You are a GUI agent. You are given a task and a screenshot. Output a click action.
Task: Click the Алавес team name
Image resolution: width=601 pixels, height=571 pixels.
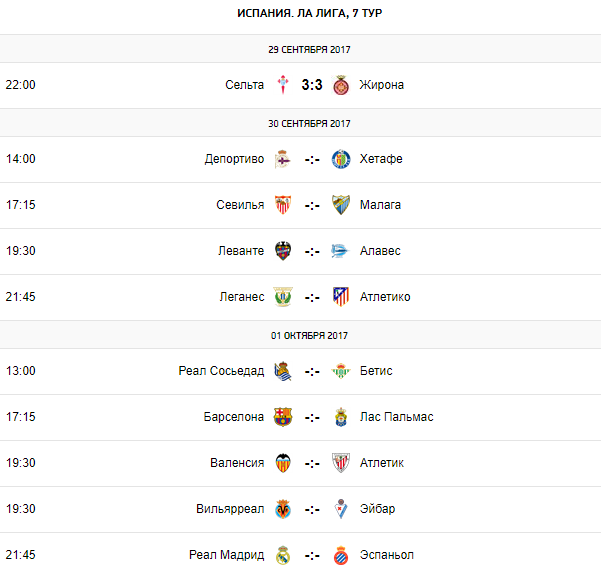coord(380,251)
